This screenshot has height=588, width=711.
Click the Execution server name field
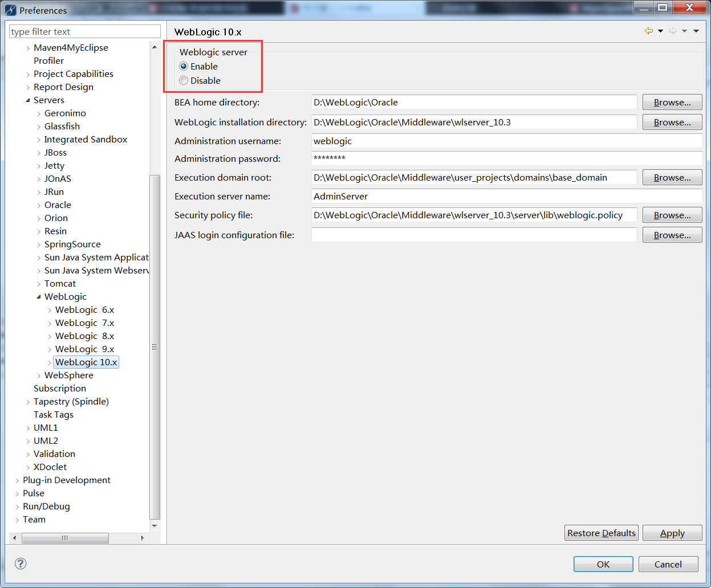(507, 197)
